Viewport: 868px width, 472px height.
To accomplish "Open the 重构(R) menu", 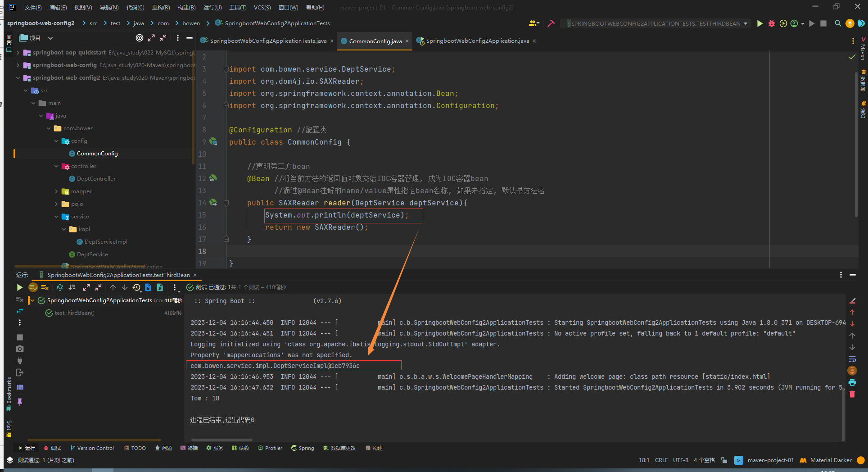I will [x=161, y=7].
